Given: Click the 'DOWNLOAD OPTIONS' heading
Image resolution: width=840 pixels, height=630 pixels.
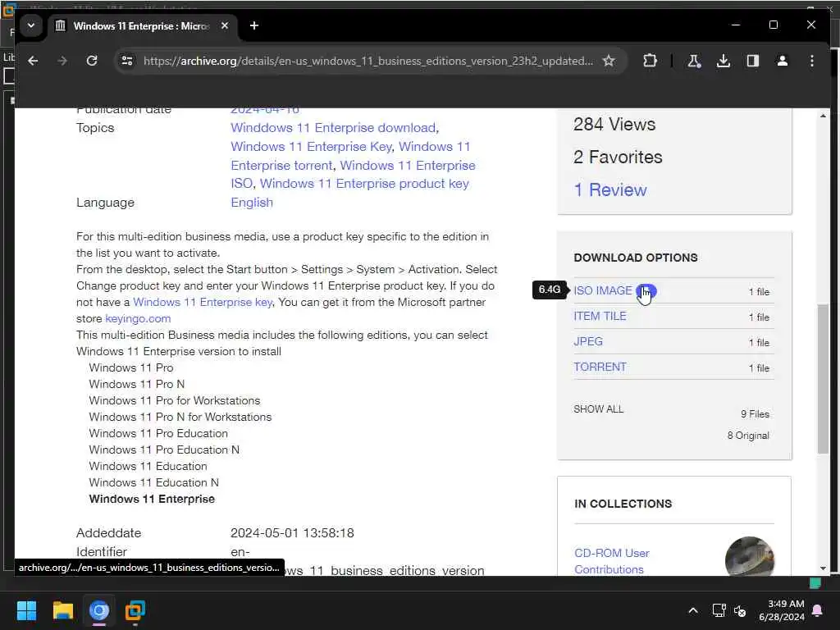Looking at the screenshot, I should (x=636, y=258).
